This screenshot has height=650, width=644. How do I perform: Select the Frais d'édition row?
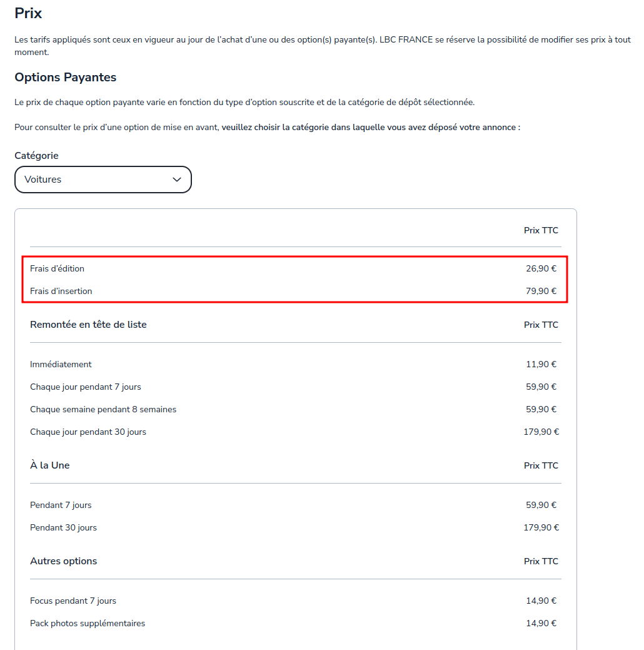(295, 268)
